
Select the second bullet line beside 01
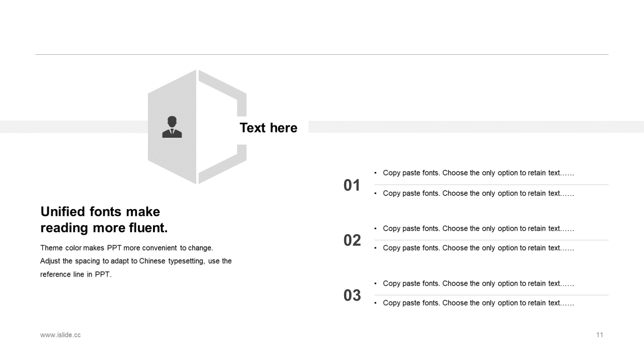(x=478, y=194)
